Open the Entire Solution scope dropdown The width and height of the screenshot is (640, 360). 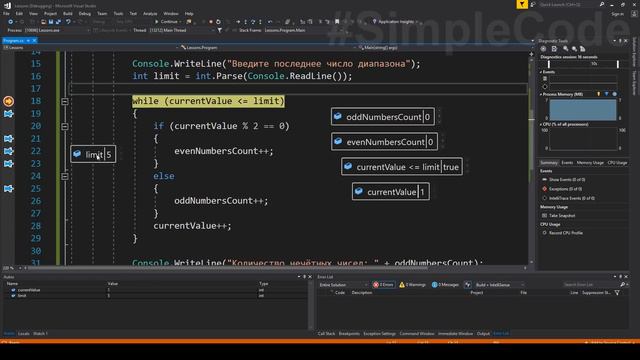point(343,285)
